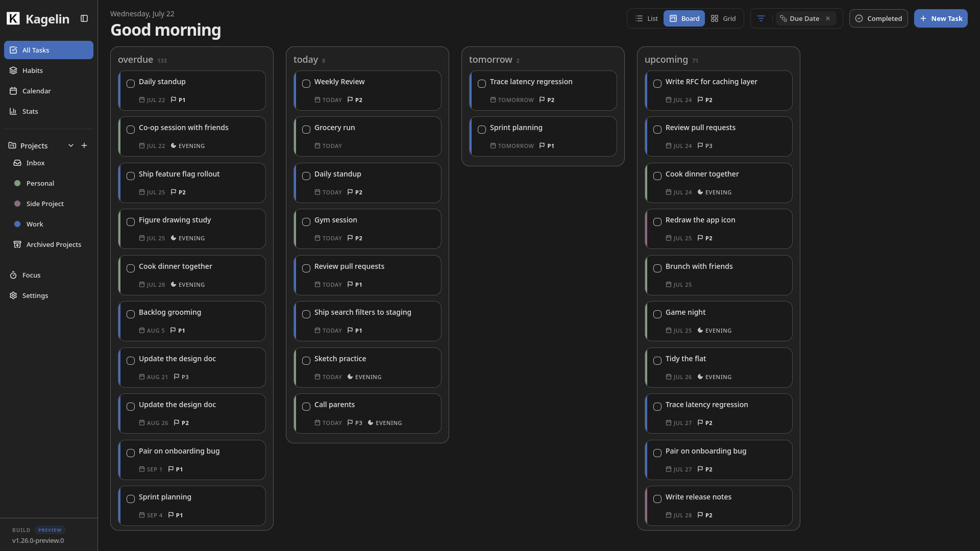
Task: Complete the Weekly Review task
Action: click(306, 84)
